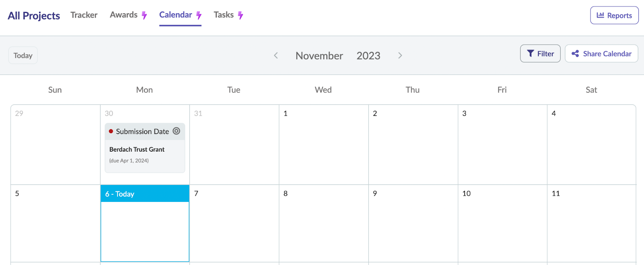Select the November 15 calendar cell

pyautogui.click(x=323, y=263)
